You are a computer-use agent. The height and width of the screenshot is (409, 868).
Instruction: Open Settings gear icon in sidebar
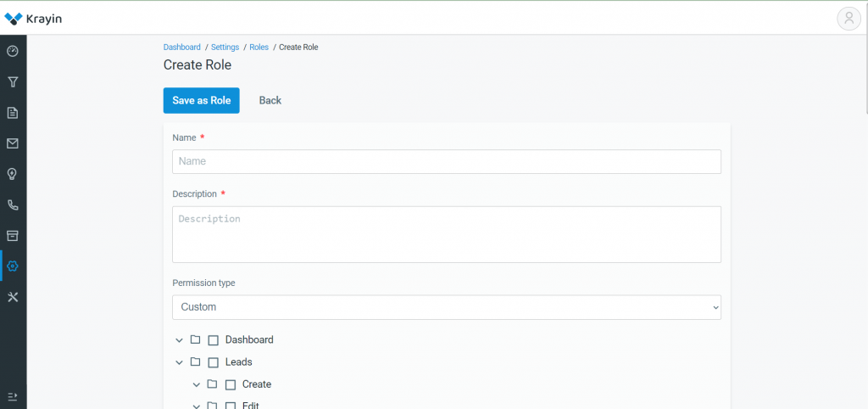[x=13, y=266]
